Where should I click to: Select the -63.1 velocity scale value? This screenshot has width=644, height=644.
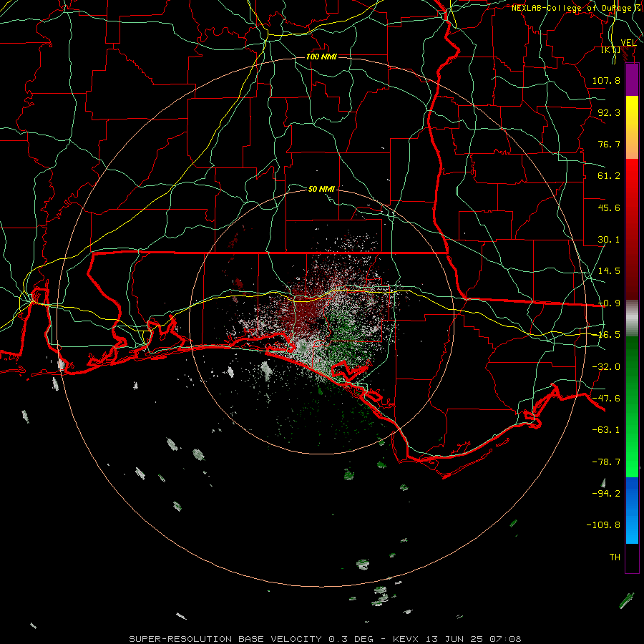click(606, 430)
